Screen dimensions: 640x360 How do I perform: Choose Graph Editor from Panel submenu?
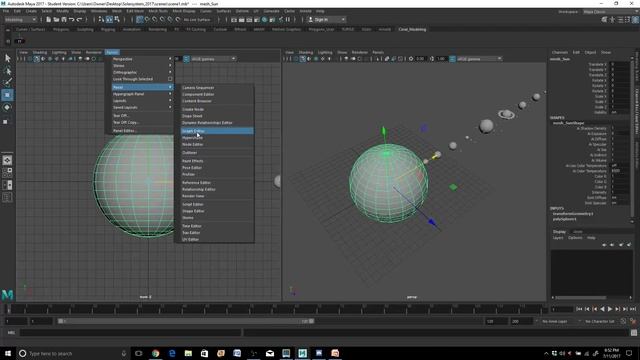coord(217,131)
